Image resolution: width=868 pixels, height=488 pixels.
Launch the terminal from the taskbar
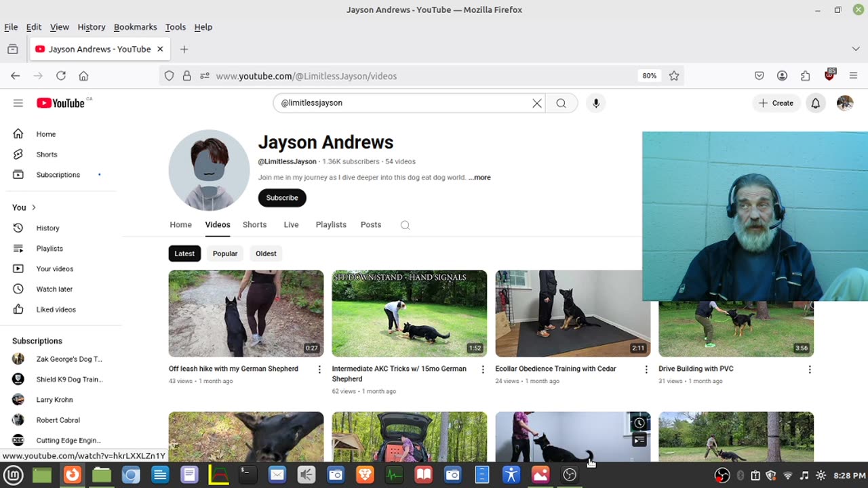pyautogui.click(x=248, y=475)
